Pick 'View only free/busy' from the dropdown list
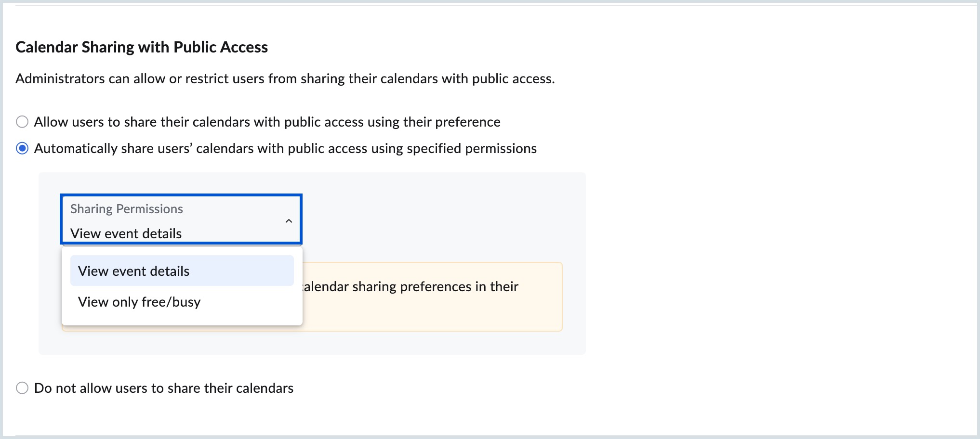Screen dimensions: 980x439 click(139, 302)
